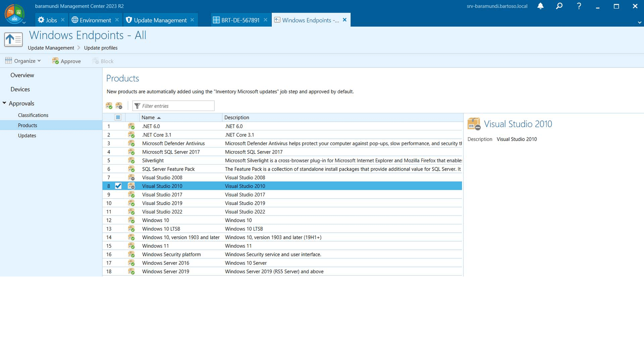Open the Organize dropdown menu
Screen dimensions: 644x362
click(x=23, y=61)
